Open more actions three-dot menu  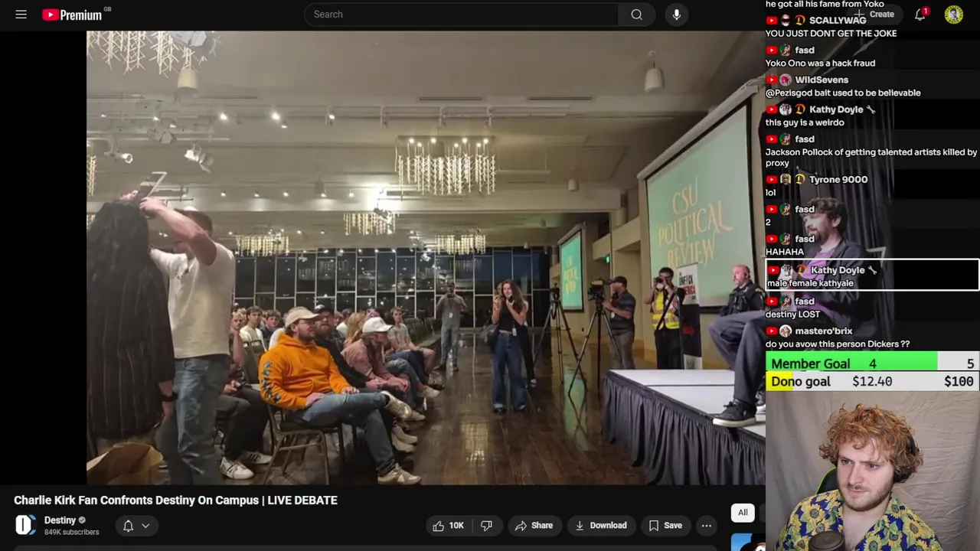(x=707, y=526)
